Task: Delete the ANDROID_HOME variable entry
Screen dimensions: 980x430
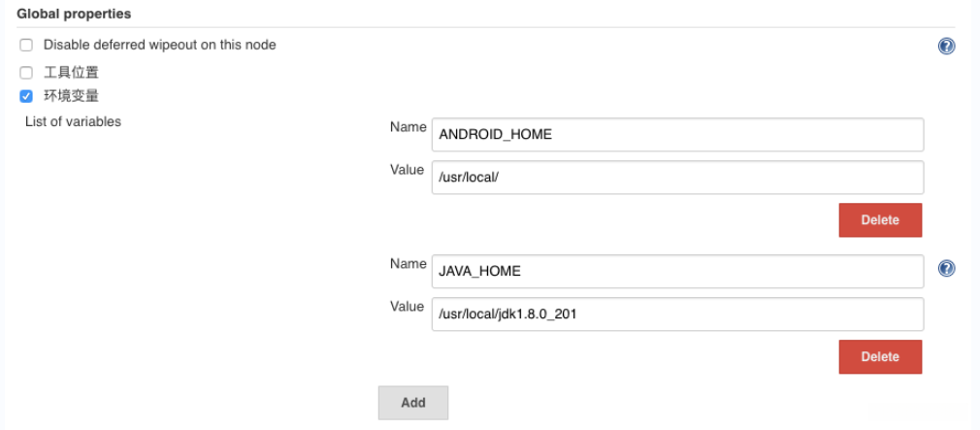Action: click(x=880, y=220)
